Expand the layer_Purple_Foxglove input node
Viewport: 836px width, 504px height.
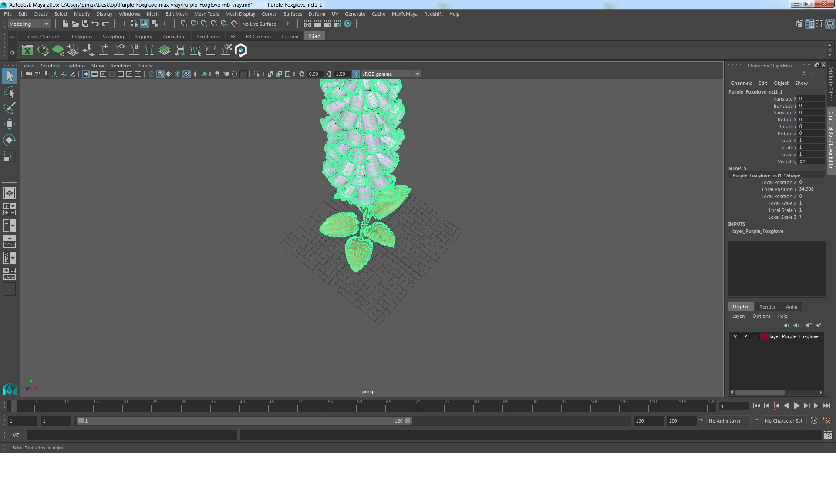[758, 231]
